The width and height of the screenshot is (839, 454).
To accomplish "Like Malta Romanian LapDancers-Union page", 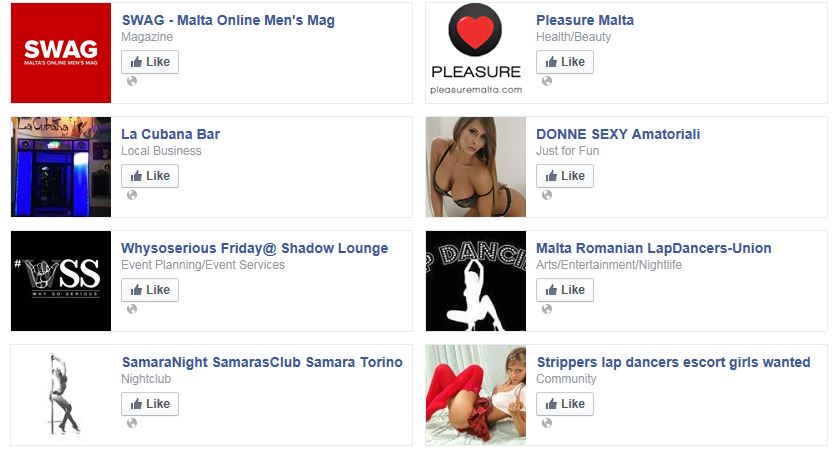I will point(565,290).
